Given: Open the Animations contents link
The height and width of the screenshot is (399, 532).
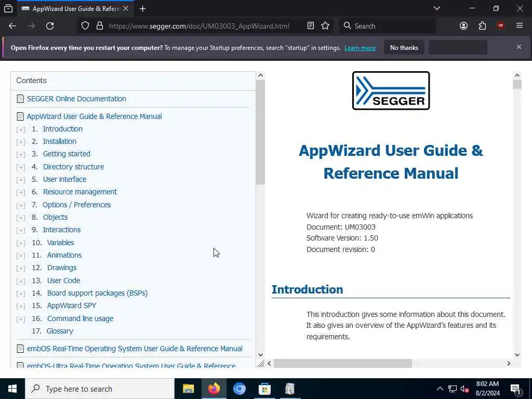Looking at the screenshot, I should [64, 256].
